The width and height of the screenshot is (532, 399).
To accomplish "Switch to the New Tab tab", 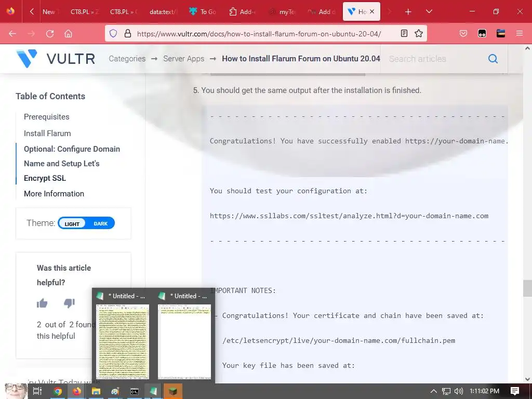I will pos(50,12).
